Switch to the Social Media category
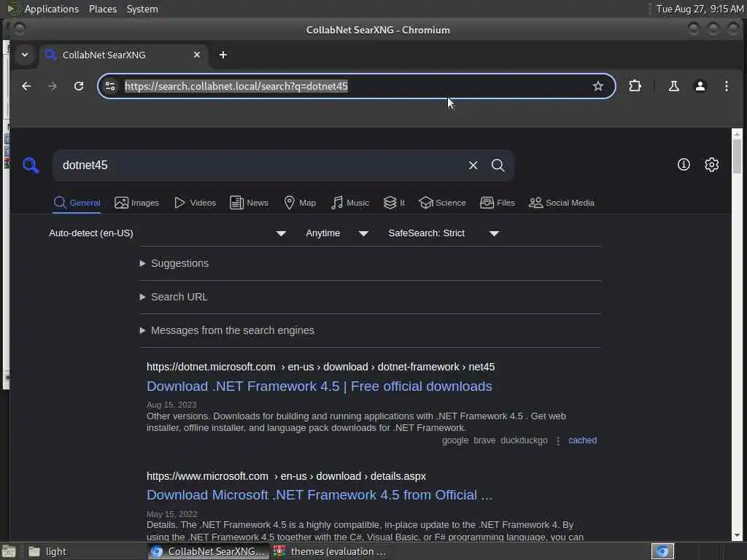 click(562, 203)
